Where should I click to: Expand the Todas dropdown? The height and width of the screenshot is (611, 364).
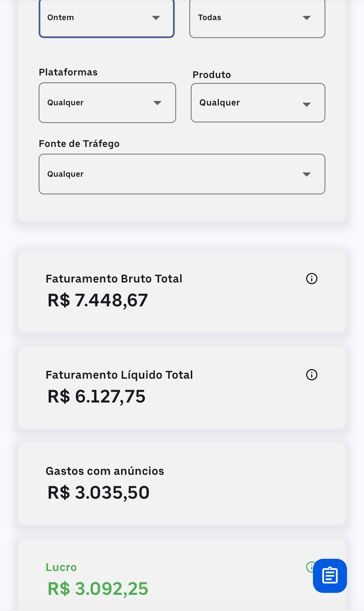coord(257,18)
